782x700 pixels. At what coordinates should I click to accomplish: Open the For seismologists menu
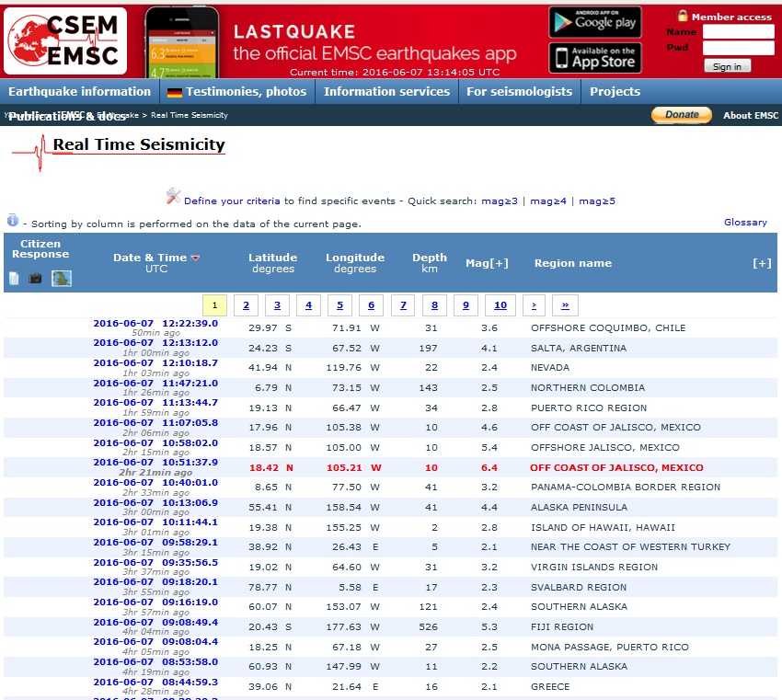pos(519,92)
